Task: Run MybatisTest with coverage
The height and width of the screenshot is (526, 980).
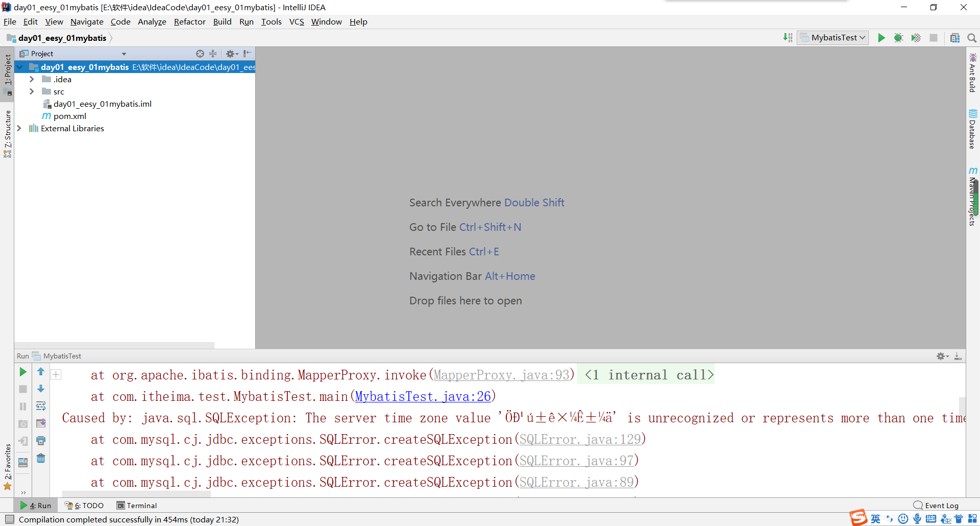Action: [x=916, y=38]
